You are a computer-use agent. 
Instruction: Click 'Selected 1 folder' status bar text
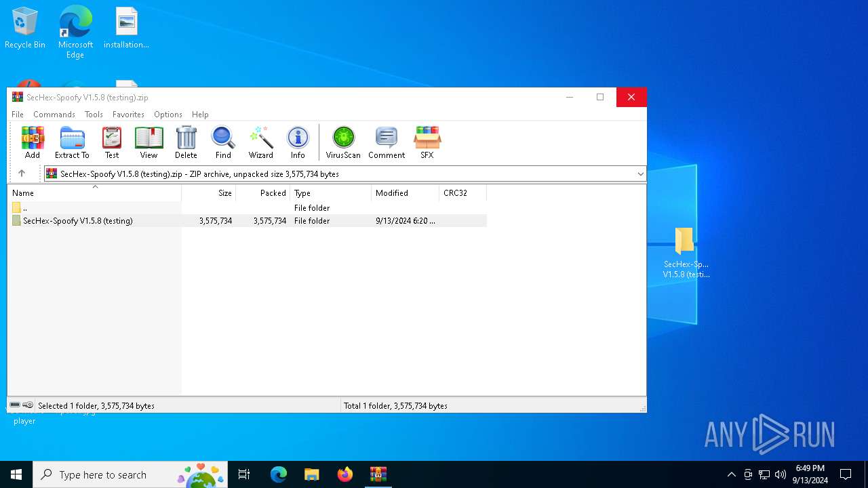click(x=96, y=406)
